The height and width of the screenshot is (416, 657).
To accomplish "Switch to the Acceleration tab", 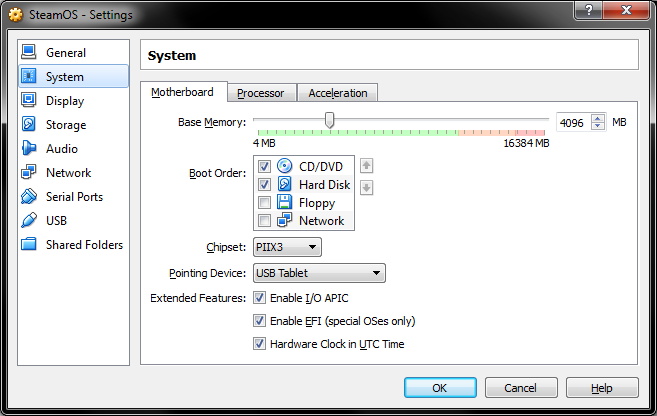I will (338, 93).
